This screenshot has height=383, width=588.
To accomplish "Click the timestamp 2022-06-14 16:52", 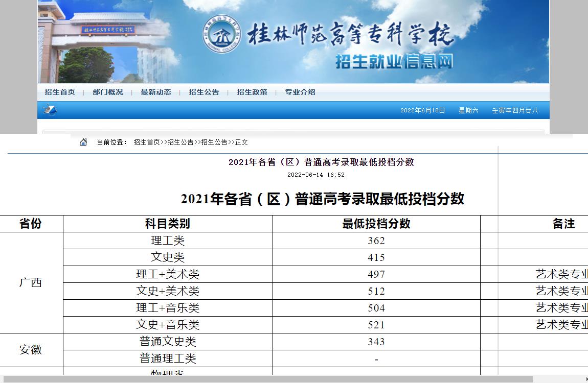I will (x=316, y=175).
